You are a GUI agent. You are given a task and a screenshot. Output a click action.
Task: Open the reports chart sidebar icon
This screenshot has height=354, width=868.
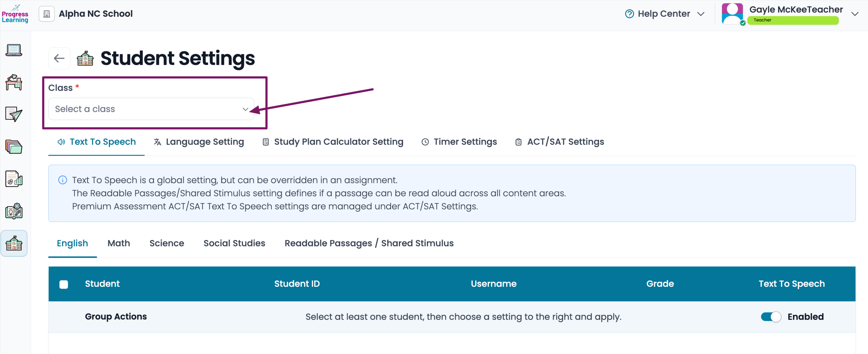14,179
